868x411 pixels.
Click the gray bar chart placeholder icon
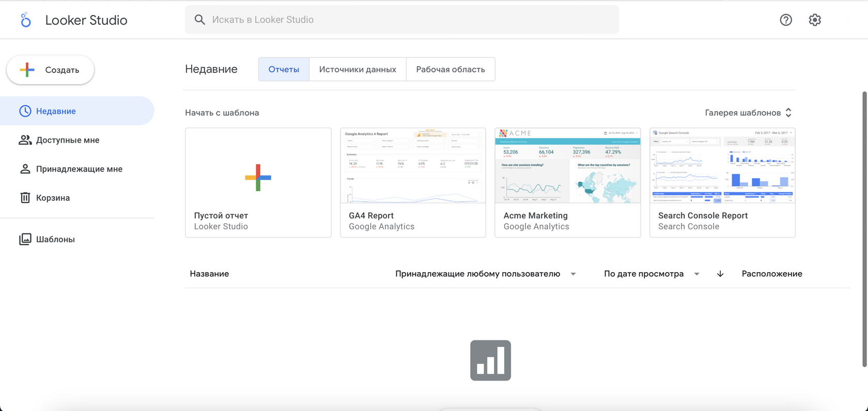point(490,360)
